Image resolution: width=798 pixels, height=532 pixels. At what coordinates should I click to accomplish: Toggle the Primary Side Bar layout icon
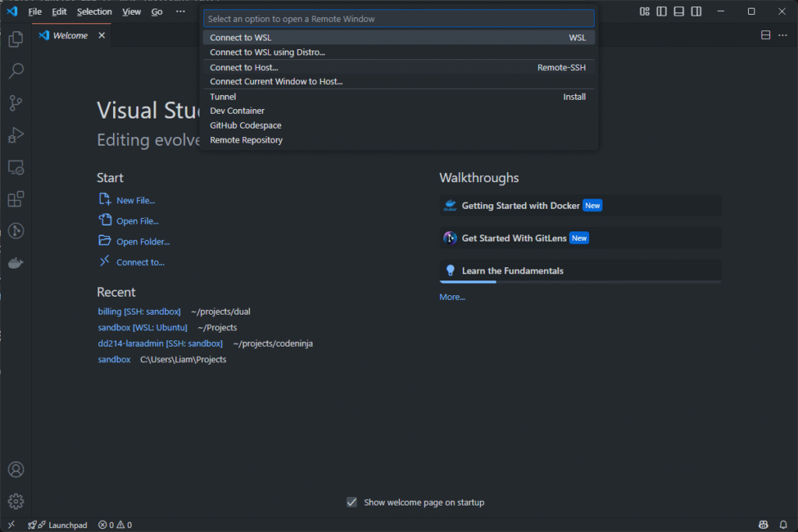pos(662,11)
